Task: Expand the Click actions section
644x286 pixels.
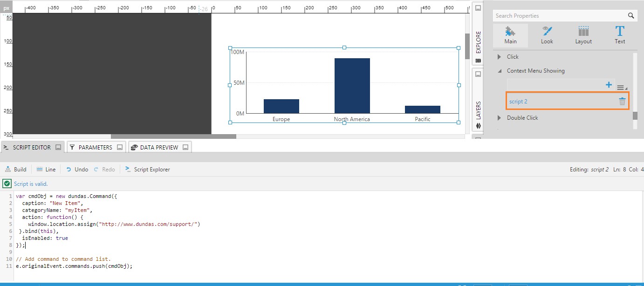Action: coord(500,57)
